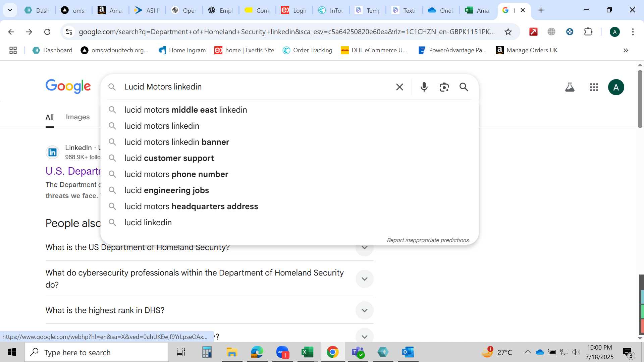Choose suggestion 'lucid motors phone number'
This screenshot has width=644, height=362.
point(289,174)
